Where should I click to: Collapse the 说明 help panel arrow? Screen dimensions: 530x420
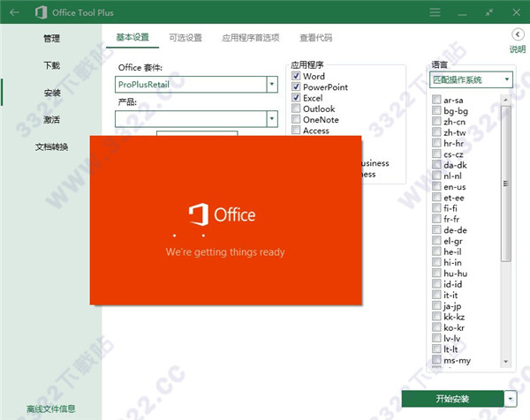tap(518, 34)
